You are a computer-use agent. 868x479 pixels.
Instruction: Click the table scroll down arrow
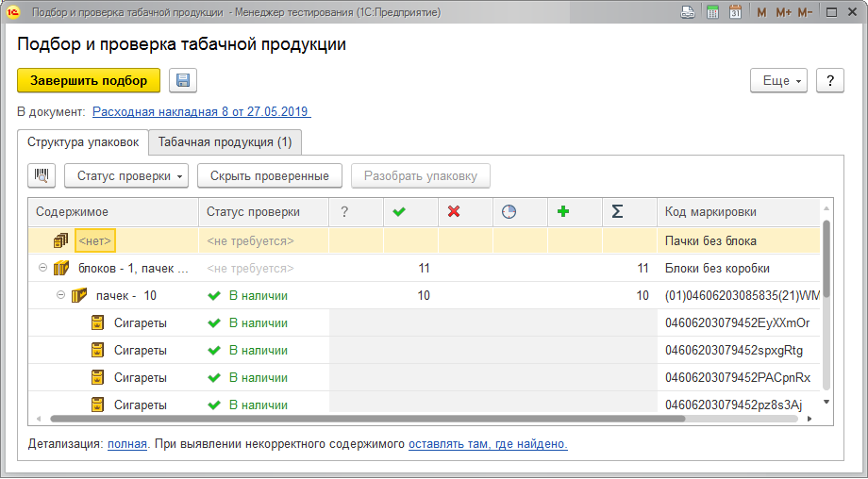(x=826, y=402)
